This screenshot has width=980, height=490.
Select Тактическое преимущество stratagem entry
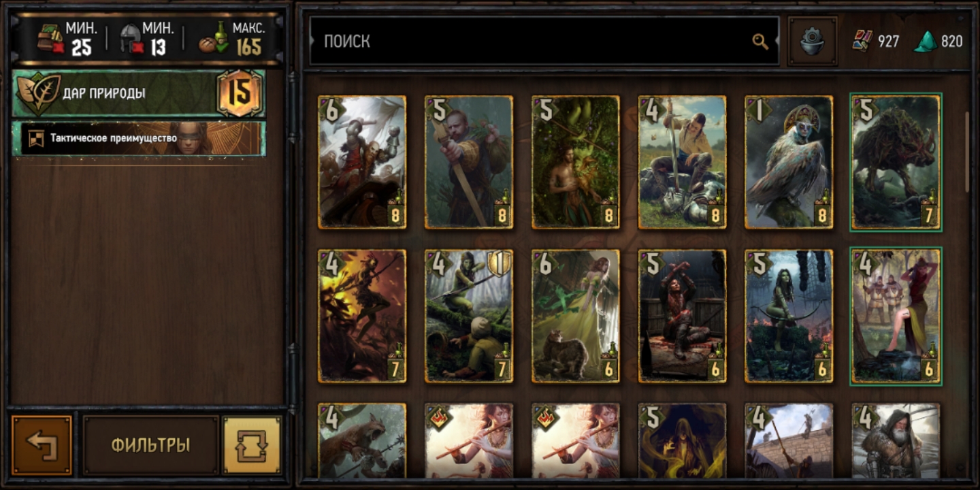click(139, 138)
